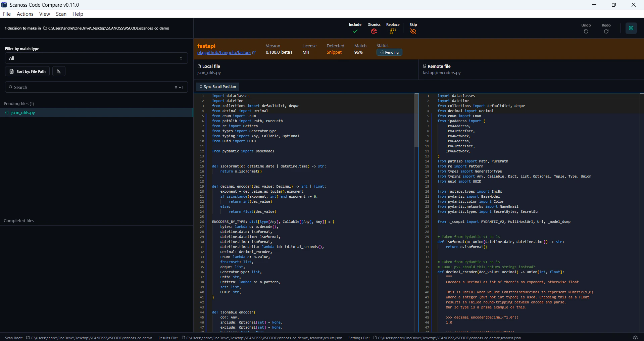The image size is (644, 341).
Task: Toggle the ascending sort order control
Action: tap(59, 71)
